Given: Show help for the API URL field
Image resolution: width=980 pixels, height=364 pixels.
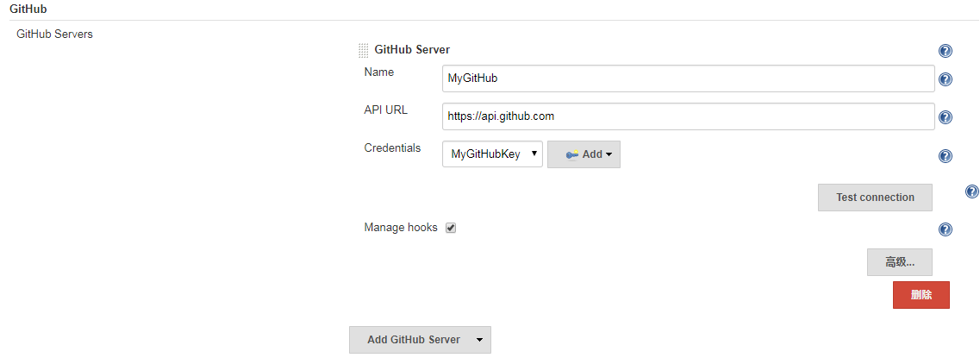Looking at the screenshot, I should [x=946, y=117].
